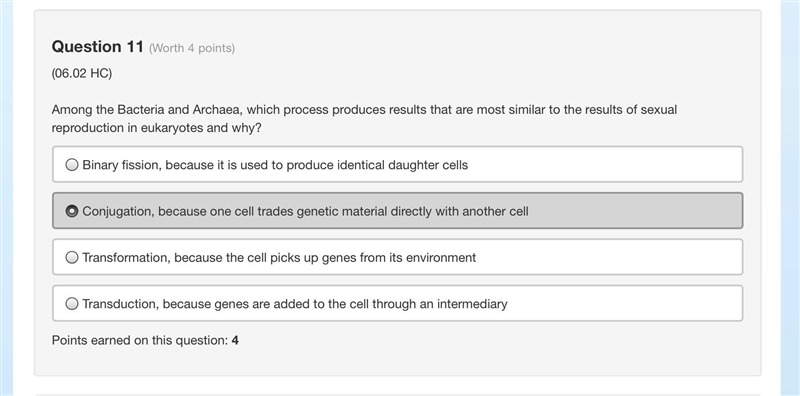The image size is (800, 396).
Task: Click the Conjugation answer option text
Action: tap(305, 211)
